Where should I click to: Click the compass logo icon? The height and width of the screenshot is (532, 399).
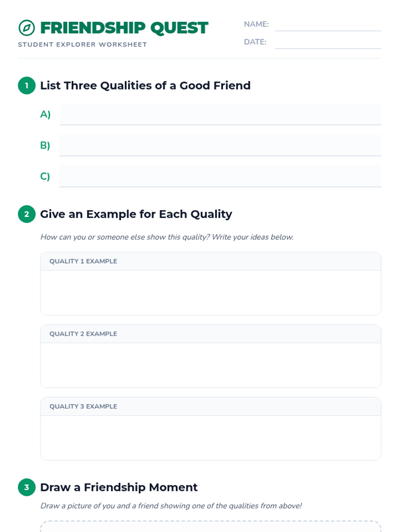27,28
